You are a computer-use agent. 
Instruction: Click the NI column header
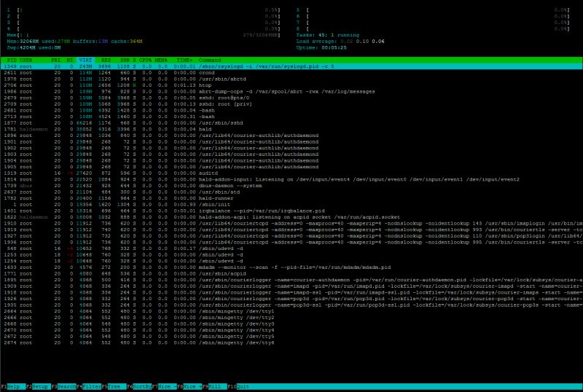[69, 60]
